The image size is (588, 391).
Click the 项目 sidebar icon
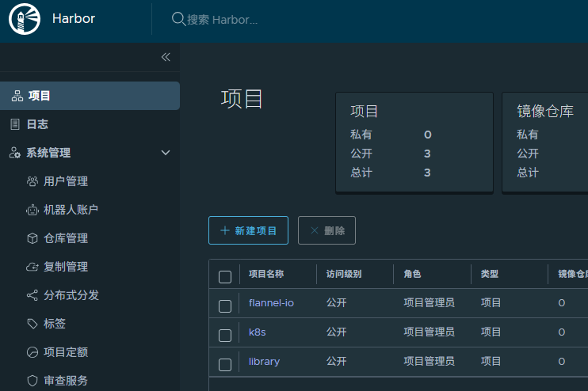[x=17, y=96]
